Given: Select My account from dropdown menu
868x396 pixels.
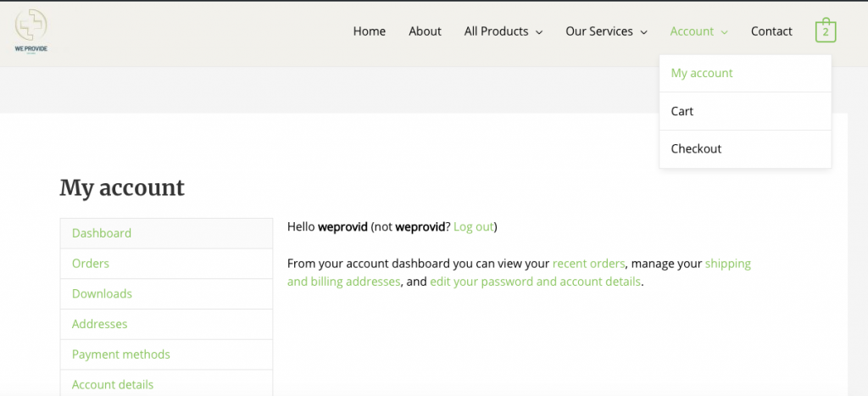Looking at the screenshot, I should pyautogui.click(x=702, y=73).
